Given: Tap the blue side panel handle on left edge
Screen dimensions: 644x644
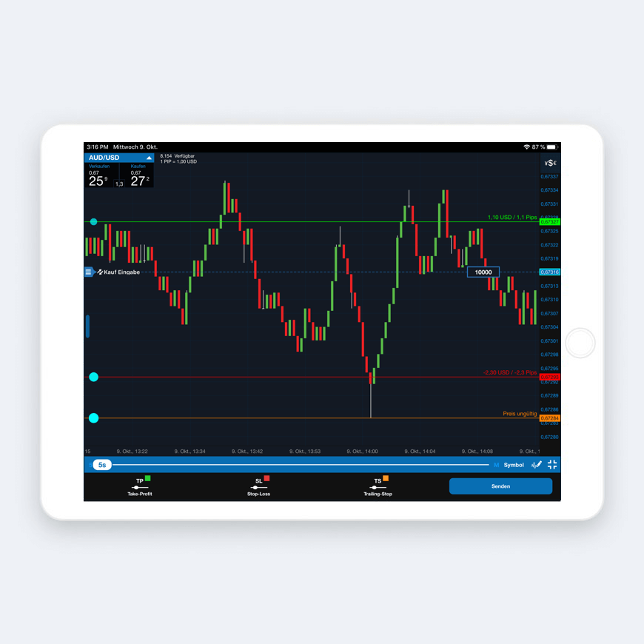Looking at the screenshot, I should 87,326.
